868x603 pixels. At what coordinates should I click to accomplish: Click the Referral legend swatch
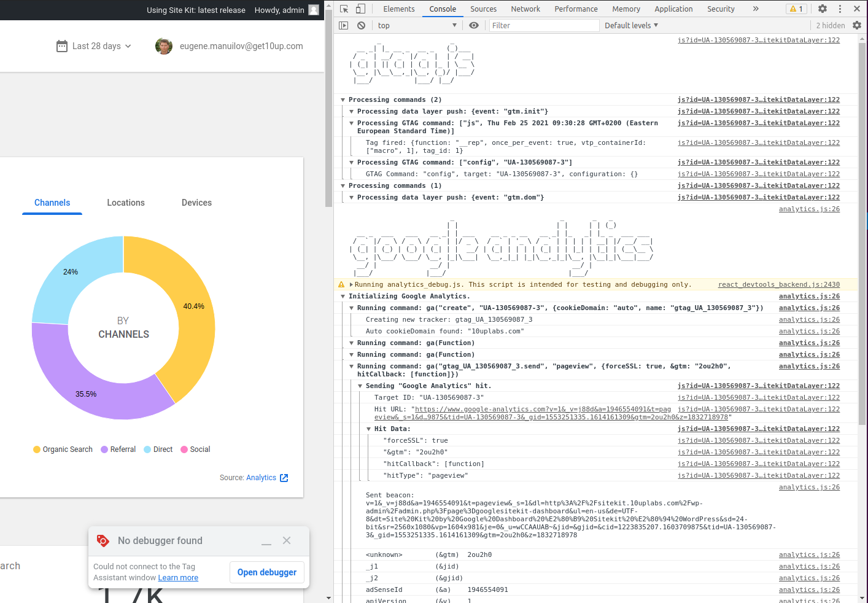[x=104, y=449]
